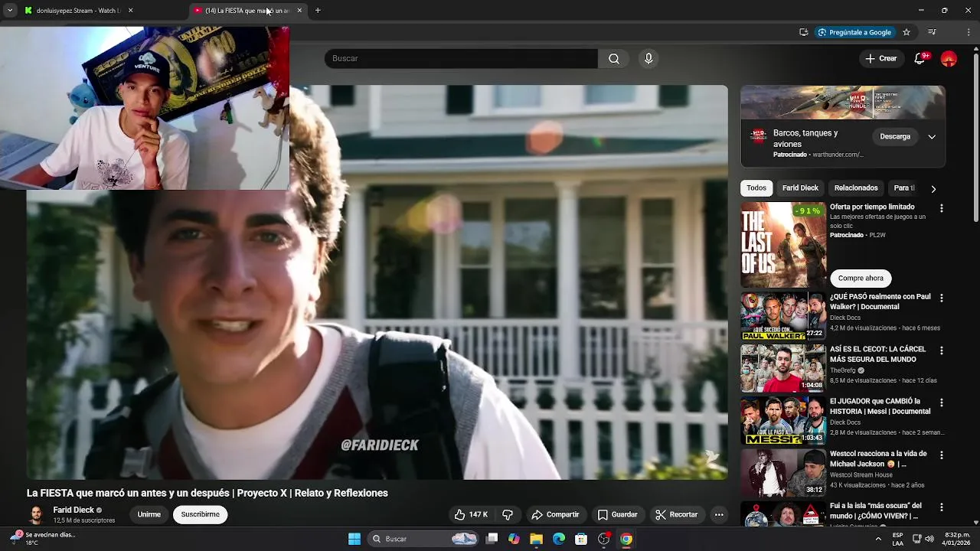Image resolution: width=980 pixels, height=551 pixels.
Task: Select the Farid Dieck filter chip
Action: point(800,188)
